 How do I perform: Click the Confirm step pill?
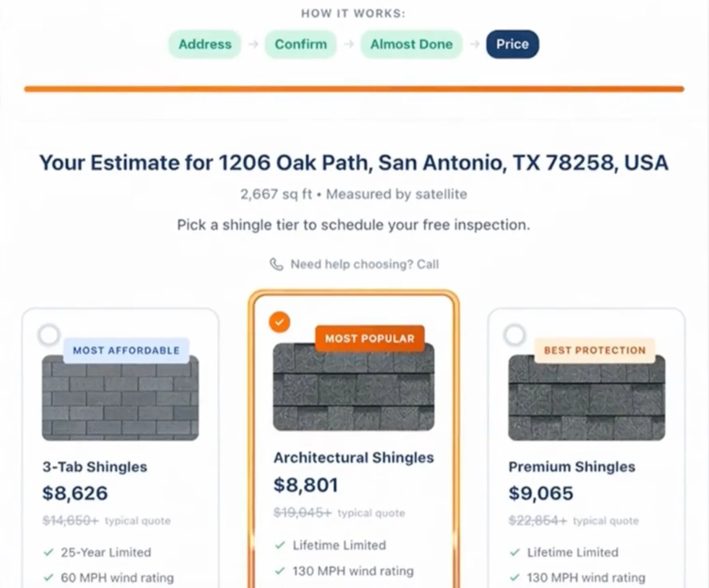point(300,44)
